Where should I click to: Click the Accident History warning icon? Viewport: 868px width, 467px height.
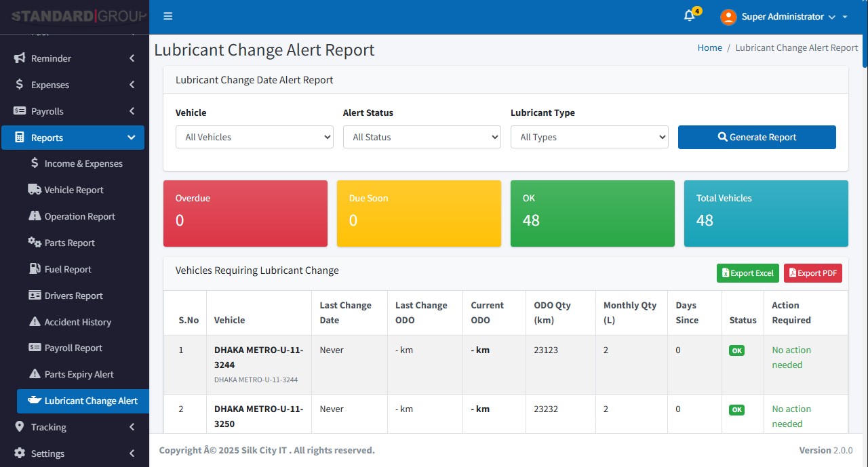point(35,322)
